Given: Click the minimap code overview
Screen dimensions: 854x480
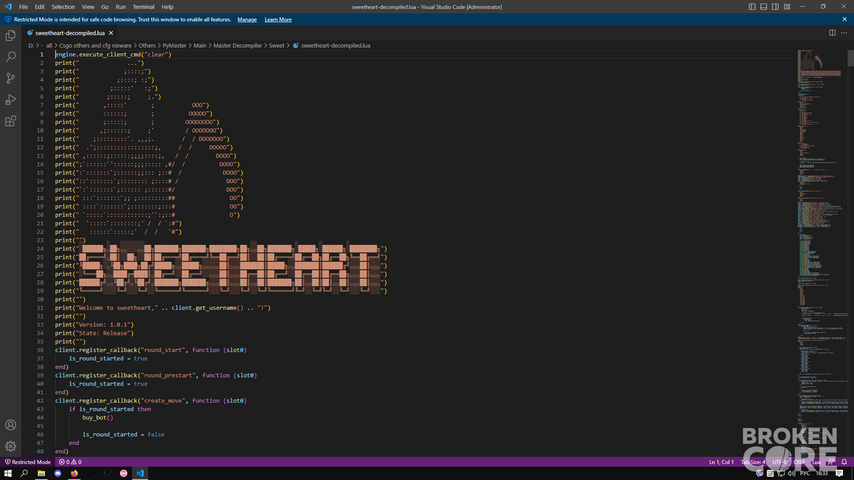Looking at the screenshot, I should (x=822, y=253).
